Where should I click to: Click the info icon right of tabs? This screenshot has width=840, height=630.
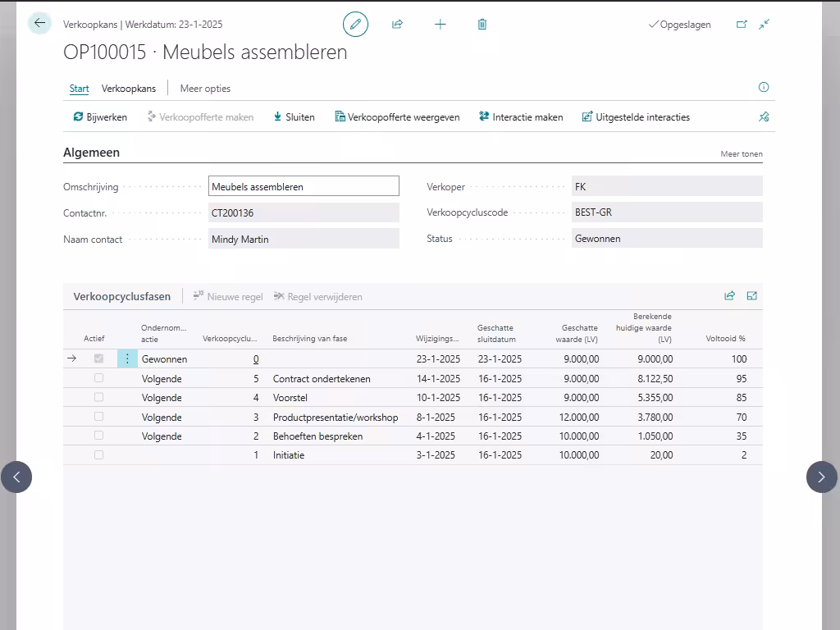coord(764,87)
